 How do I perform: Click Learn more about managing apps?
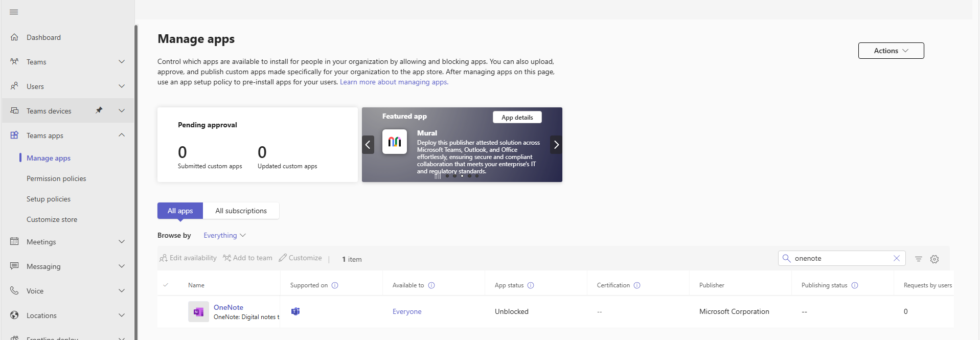pyautogui.click(x=394, y=82)
